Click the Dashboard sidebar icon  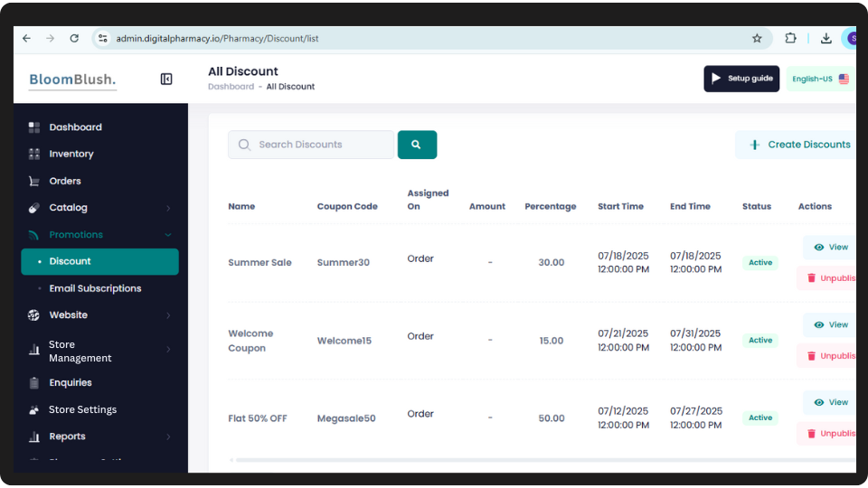coord(33,127)
